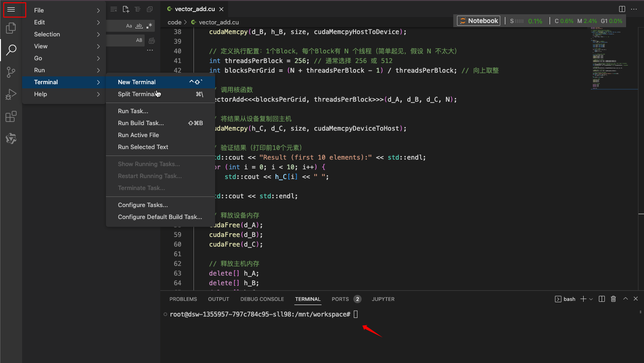The width and height of the screenshot is (644, 363).
Task: Click the Notebook button
Action: 479,21
